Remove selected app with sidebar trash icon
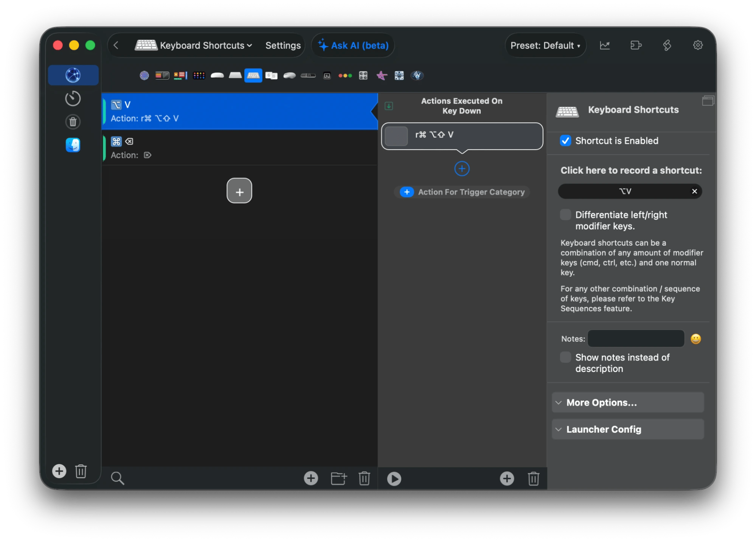756x542 pixels. point(81,471)
